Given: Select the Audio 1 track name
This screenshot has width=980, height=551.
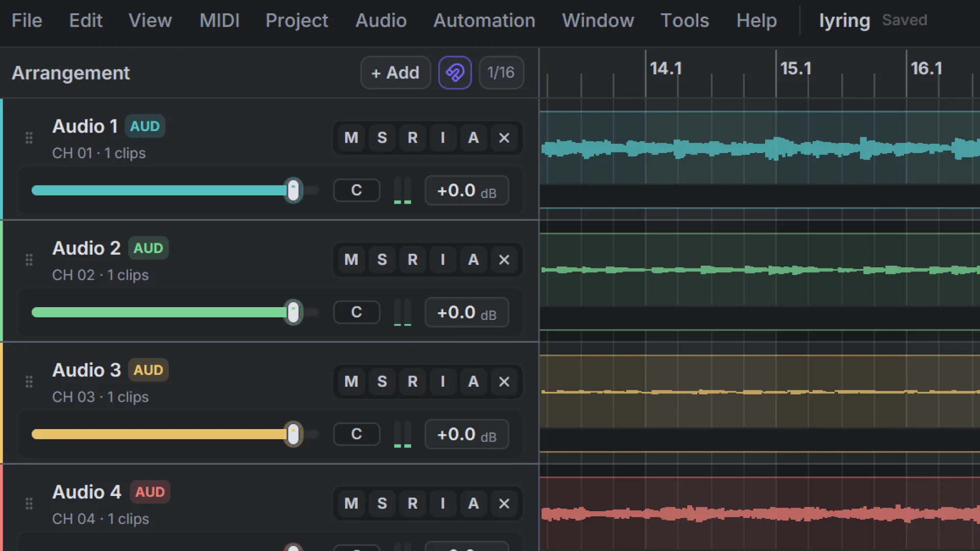Looking at the screenshot, I should [85, 126].
